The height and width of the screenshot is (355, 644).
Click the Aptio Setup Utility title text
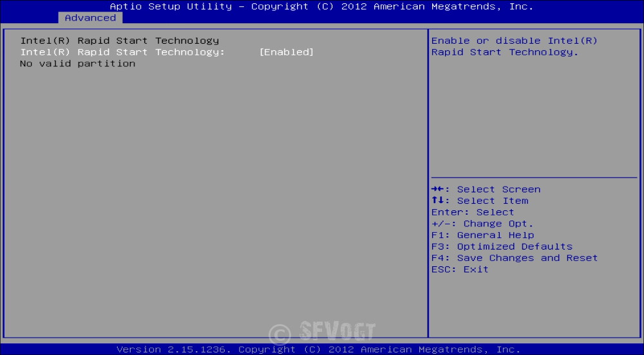321,6
